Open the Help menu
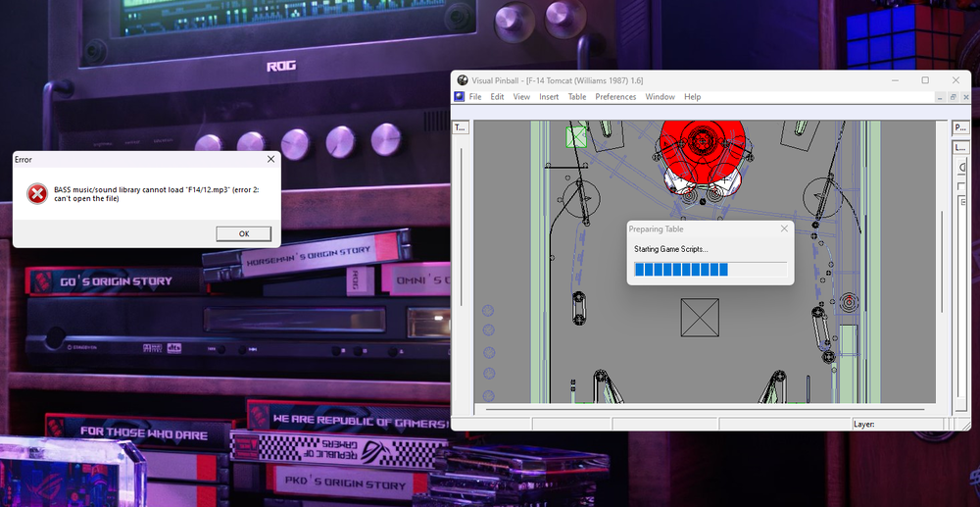 click(x=693, y=97)
